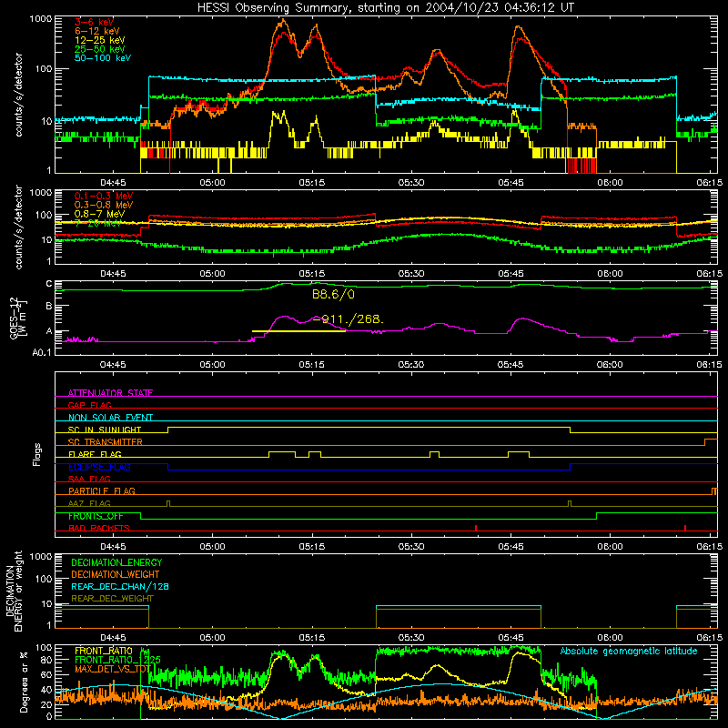Click the SC_IN_SUNLIGHT flag label
This screenshot has width=728, height=728.
tap(105, 430)
